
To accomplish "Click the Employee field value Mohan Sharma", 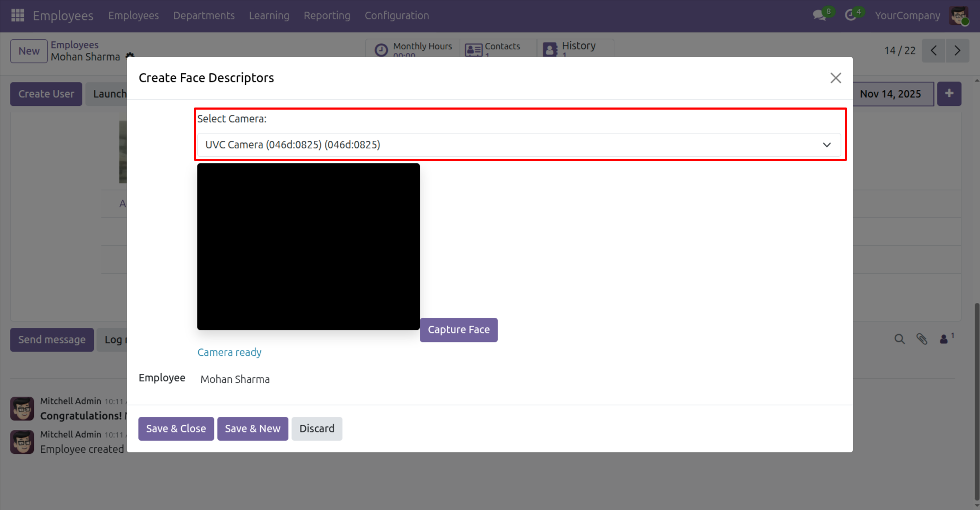I will [235, 379].
